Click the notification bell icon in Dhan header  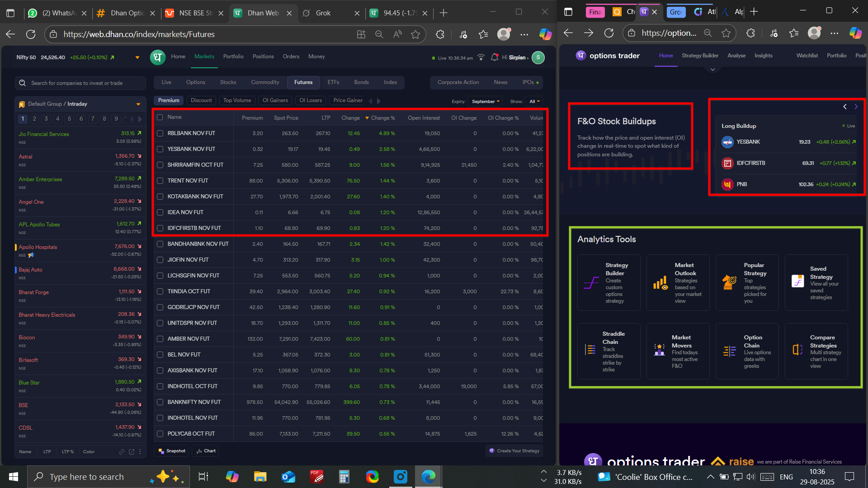coord(495,57)
